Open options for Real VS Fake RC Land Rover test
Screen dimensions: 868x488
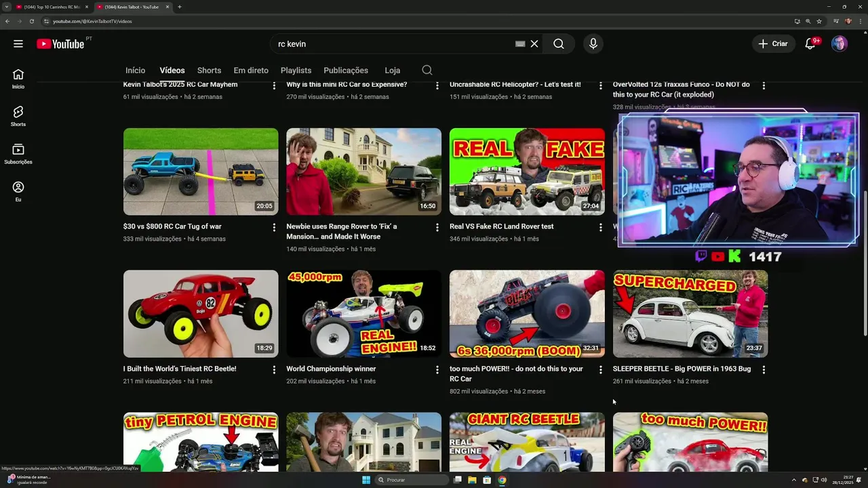coord(600,228)
